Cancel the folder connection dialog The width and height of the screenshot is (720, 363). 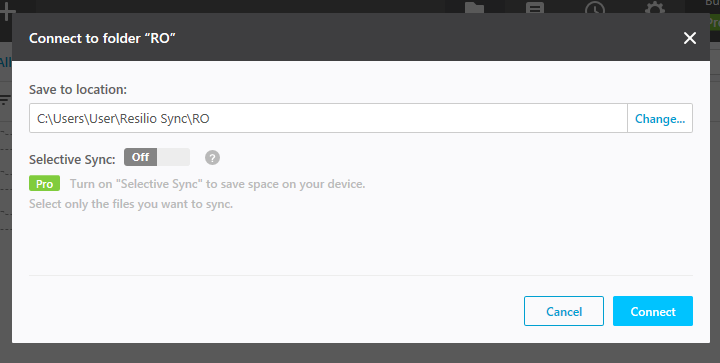[x=564, y=311]
